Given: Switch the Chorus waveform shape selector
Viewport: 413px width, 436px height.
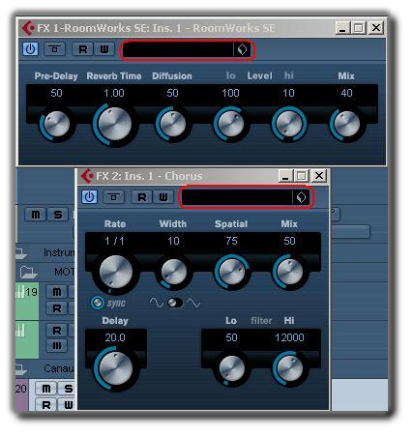Looking at the screenshot, I should click(175, 303).
